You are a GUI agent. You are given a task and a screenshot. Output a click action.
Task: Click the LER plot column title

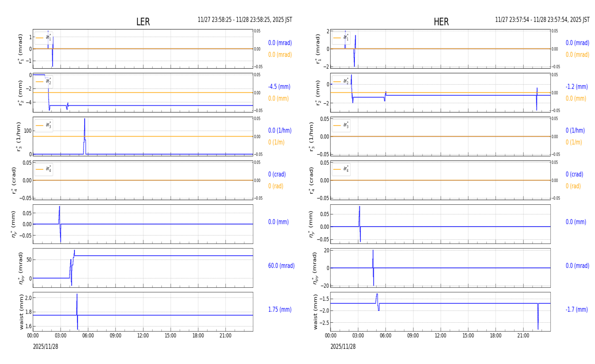click(143, 22)
